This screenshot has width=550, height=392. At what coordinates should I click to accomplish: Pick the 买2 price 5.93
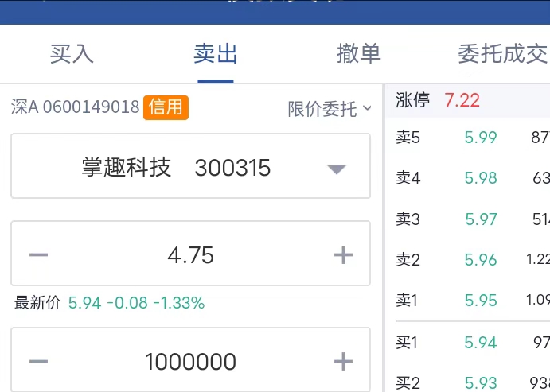pyautogui.click(x=481, y=383)
